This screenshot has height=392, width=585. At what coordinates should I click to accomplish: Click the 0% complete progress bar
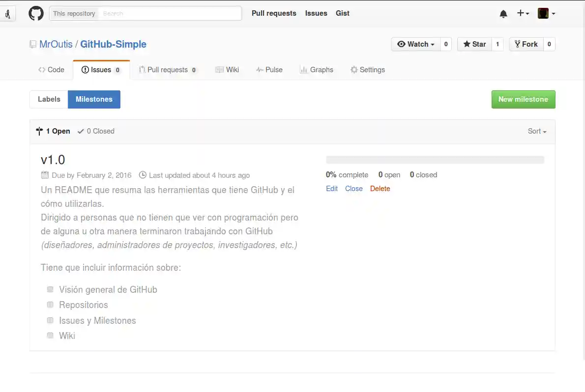[435, 159]
